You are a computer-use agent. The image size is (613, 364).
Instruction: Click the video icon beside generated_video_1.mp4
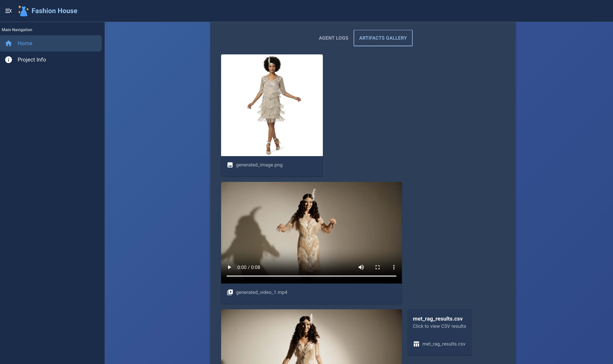pos(230,292)
